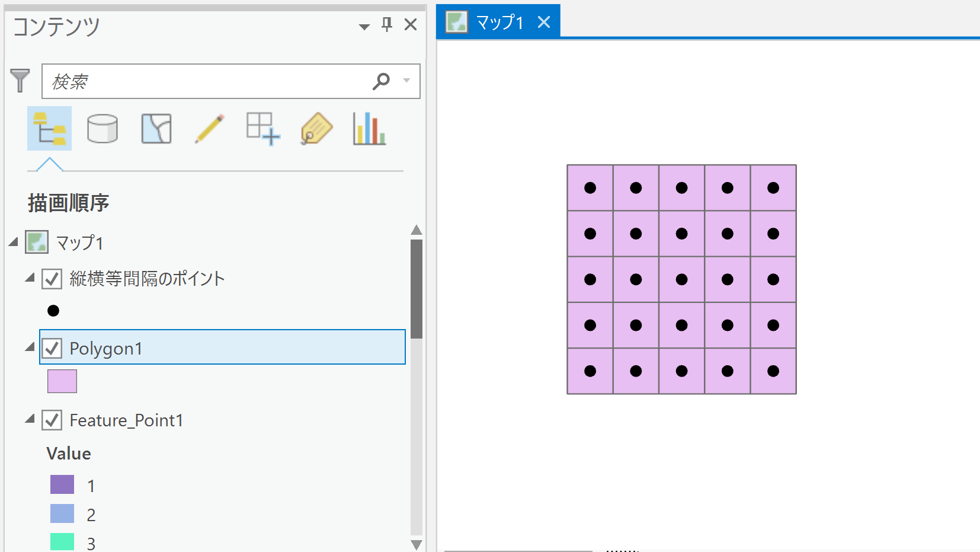Choose List By Editing pencil icon

click(210, 128)
